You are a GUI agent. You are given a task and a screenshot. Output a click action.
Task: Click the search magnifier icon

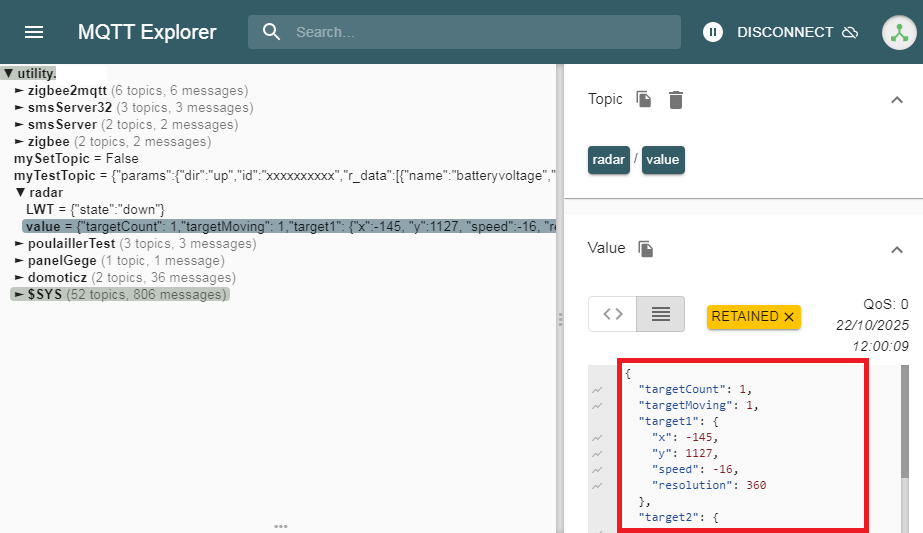[x=271, y=32]
